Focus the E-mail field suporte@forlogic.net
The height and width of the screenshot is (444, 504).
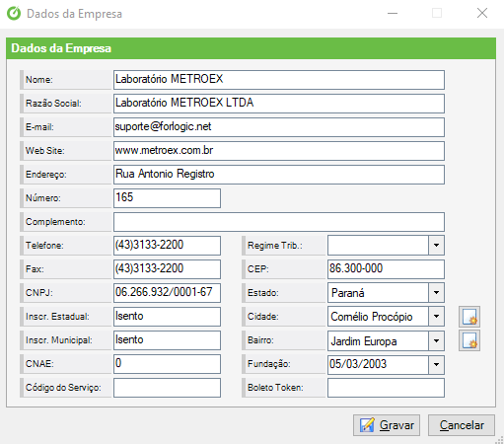(279, 127)
